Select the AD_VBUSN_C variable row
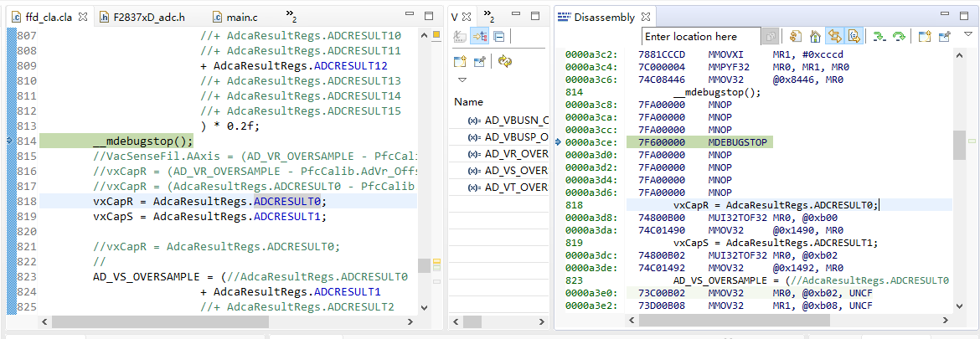 pos(498,120)
